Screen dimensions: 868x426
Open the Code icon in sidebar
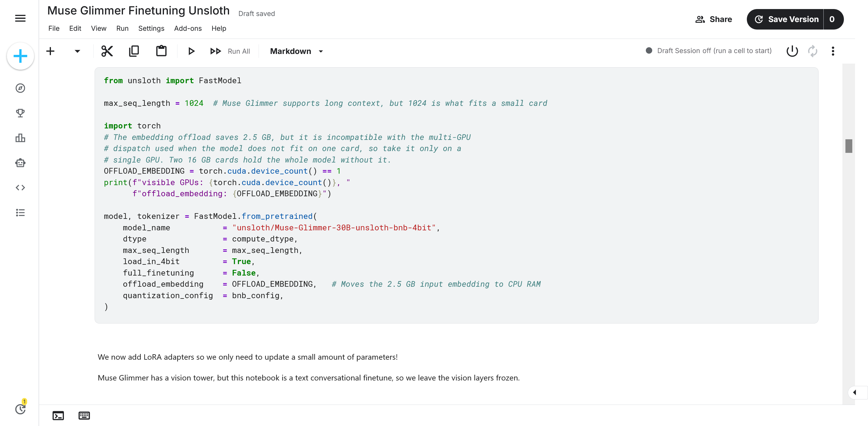pos(20,188)
